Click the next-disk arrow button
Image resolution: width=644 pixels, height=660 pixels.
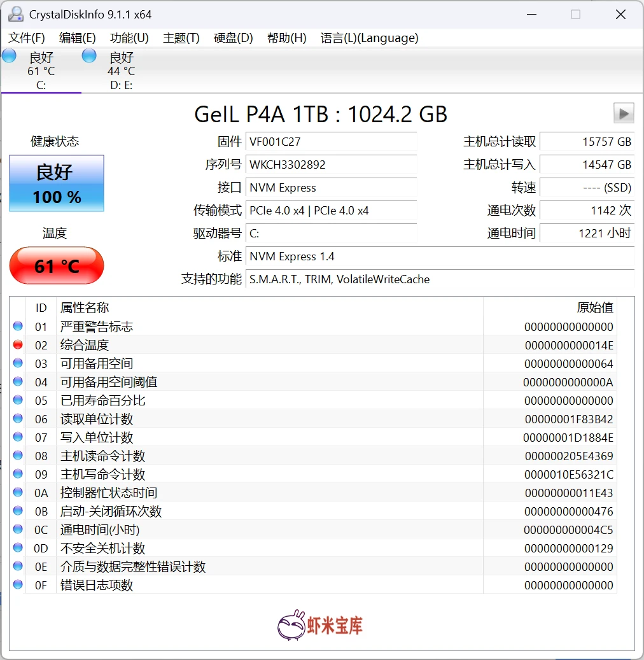coord(624,113)
